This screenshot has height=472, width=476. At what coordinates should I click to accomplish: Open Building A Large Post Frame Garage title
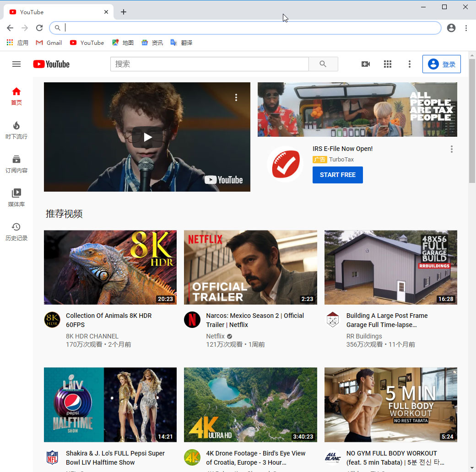(x=387, y=320)
